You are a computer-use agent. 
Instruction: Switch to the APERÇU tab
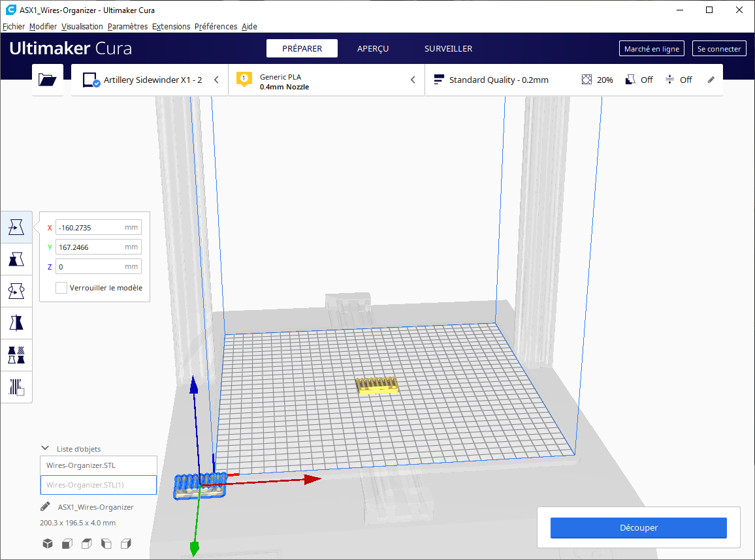[x=373, y=48]
